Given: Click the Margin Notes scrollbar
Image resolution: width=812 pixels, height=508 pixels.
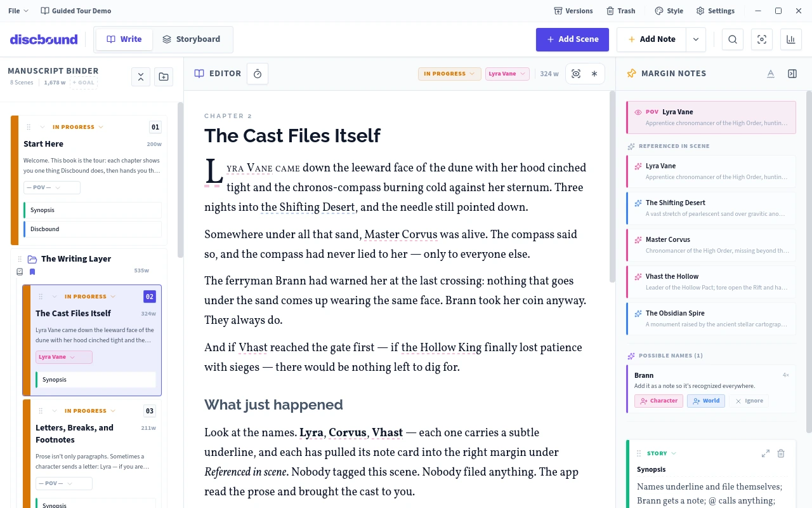Looking at the screenshot, I should (809, 262).
